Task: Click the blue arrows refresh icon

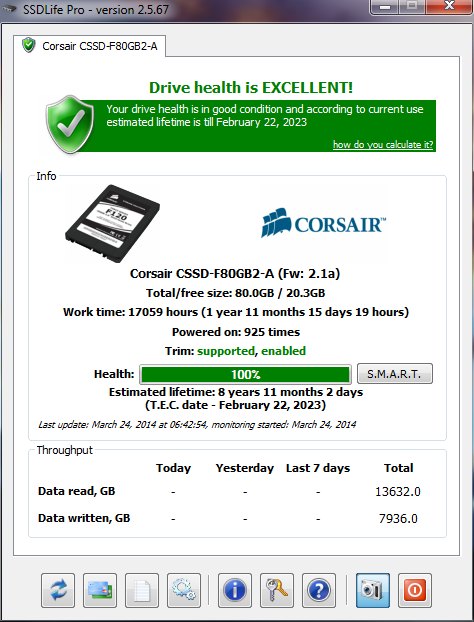Action: 58,590
